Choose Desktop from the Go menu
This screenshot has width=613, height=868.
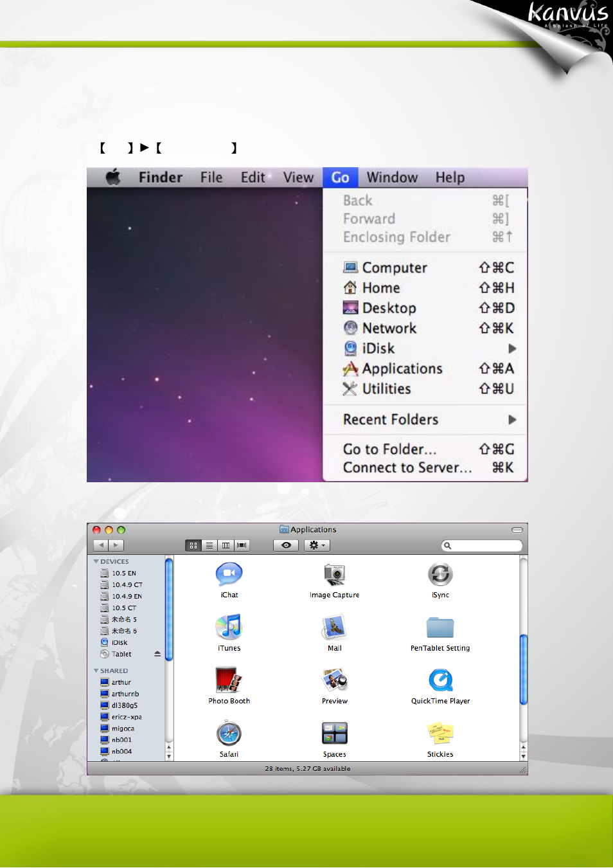[425, 308]
